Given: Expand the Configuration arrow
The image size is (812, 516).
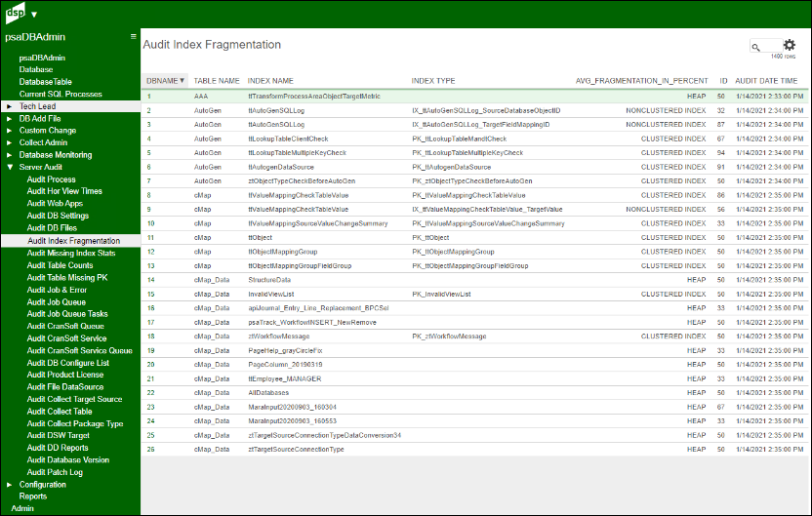Looking at the screenshot, I should pos(10,485).
